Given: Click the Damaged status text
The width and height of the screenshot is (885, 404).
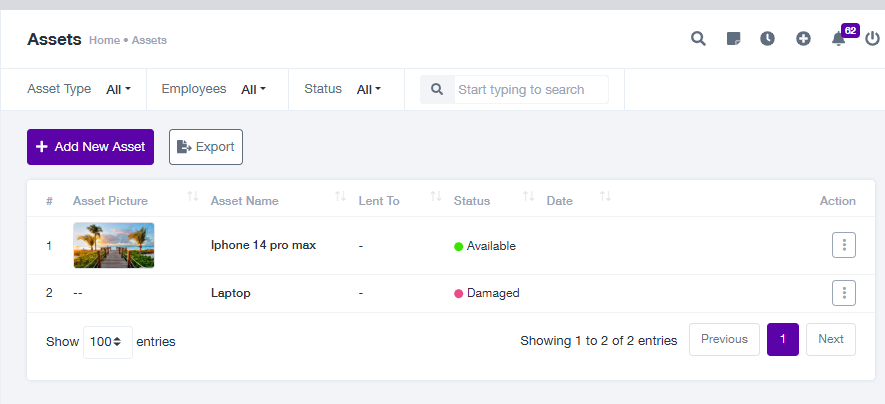Looking at the screenshot, I should (493, 293).
